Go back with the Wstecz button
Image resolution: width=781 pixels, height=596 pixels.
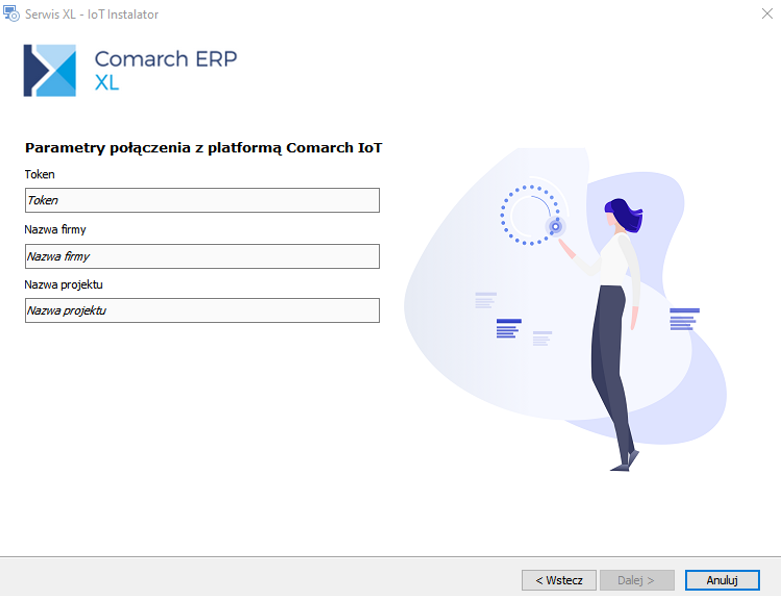(559, 580)
